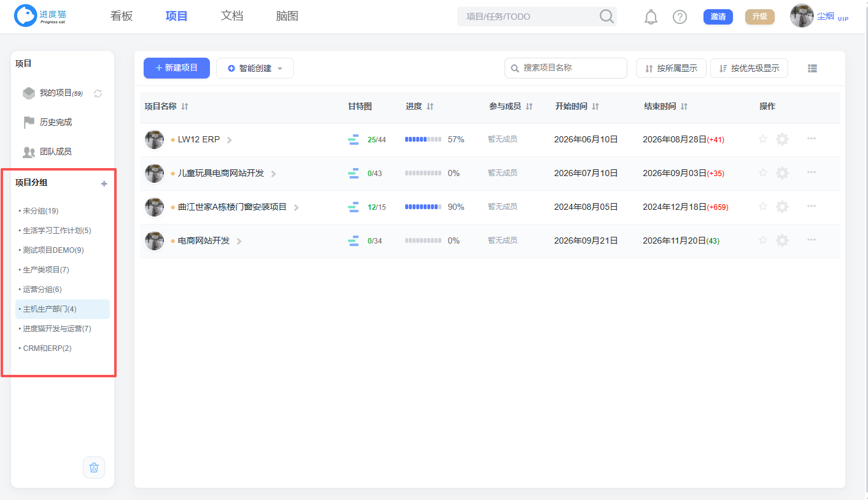
Task: Sort by the 项目名称 column arrows
Action: point(185,107)
